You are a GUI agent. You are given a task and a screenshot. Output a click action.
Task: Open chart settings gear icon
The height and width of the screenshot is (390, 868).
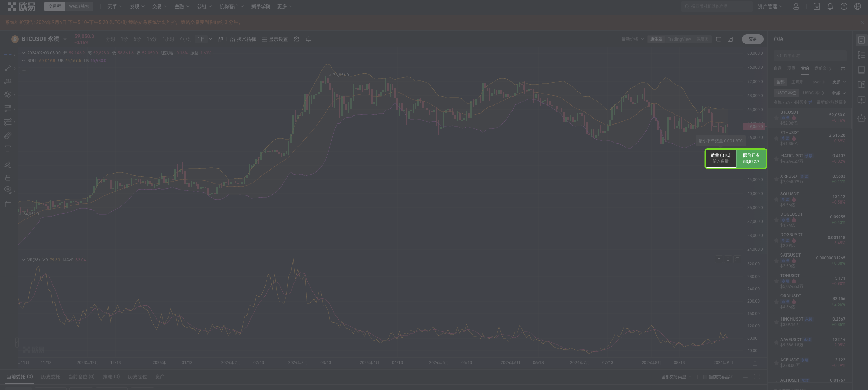pos(296,39)
